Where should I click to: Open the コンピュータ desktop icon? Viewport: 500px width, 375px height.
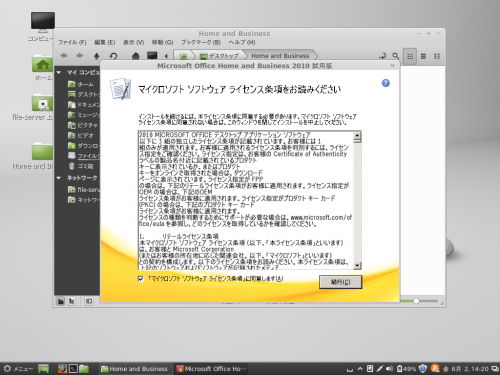[42, 27]
